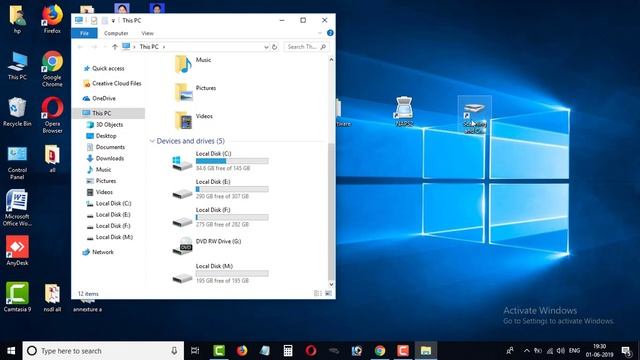Open Google Chrome desktop shortcut
The height and width of the screenshot is (360, 640).
coord(52,69)
